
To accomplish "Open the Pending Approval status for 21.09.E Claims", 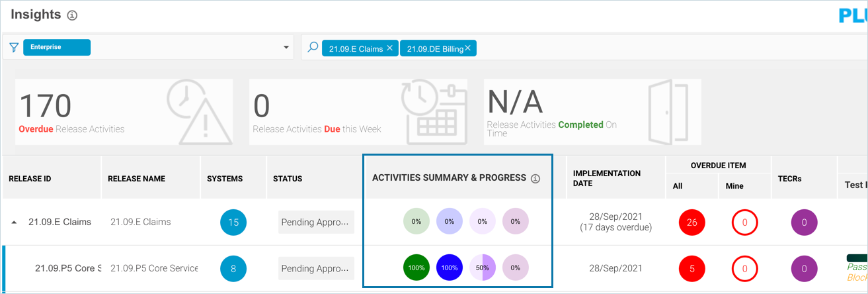I will tap(316, 222).
